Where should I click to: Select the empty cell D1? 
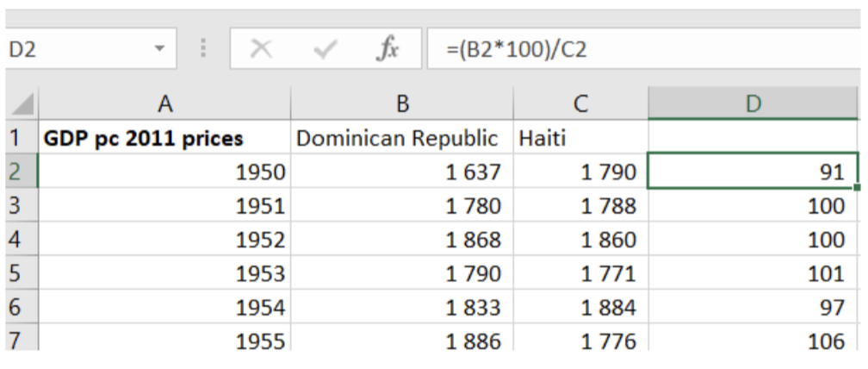(753, 138)
